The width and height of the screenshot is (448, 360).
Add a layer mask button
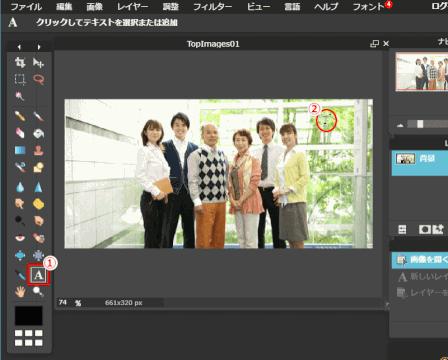coord(424,229)
